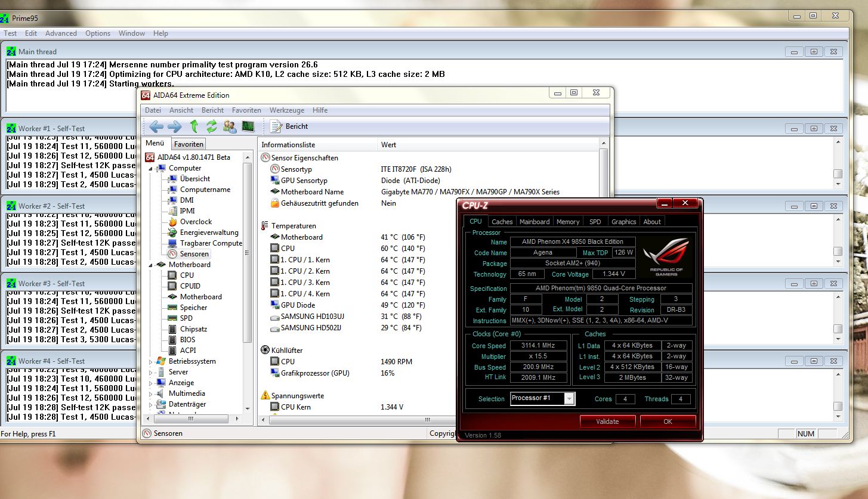
Task: Open the Datei menu in AIDA64
Action: pos(153,110)
